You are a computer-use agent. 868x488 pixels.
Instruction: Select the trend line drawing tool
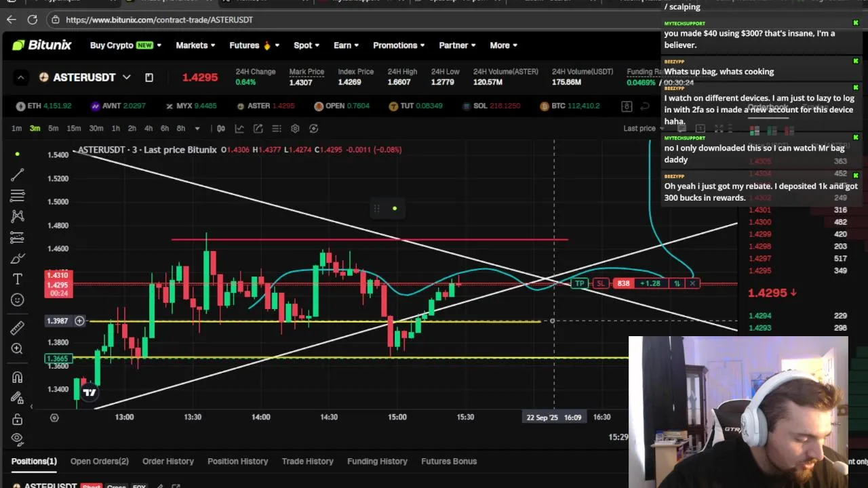pos(18,175)
